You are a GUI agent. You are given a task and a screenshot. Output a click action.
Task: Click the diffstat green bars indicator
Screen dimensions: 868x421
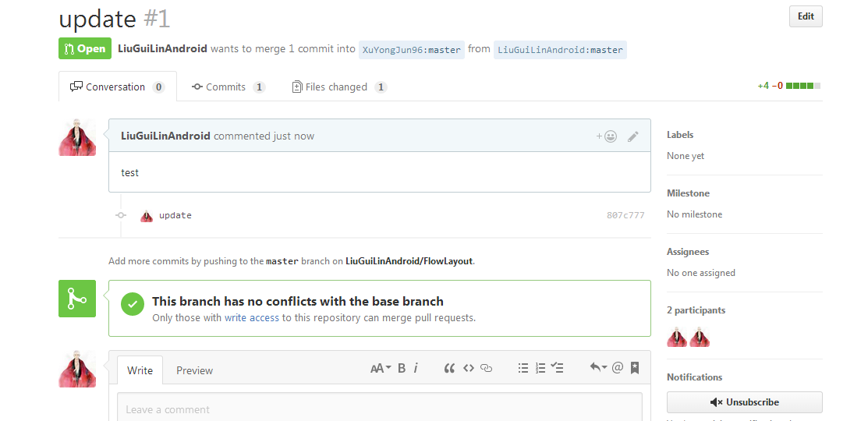[x=803, y=86]
